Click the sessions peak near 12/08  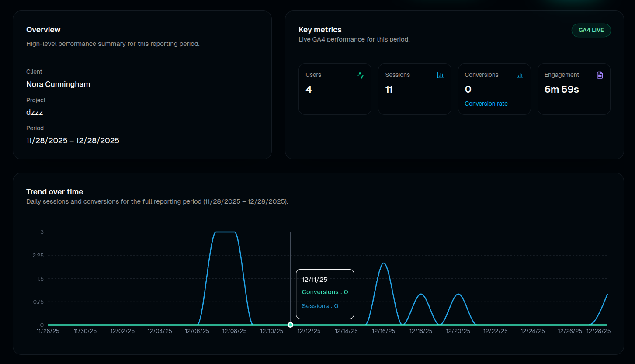[225, 232]
